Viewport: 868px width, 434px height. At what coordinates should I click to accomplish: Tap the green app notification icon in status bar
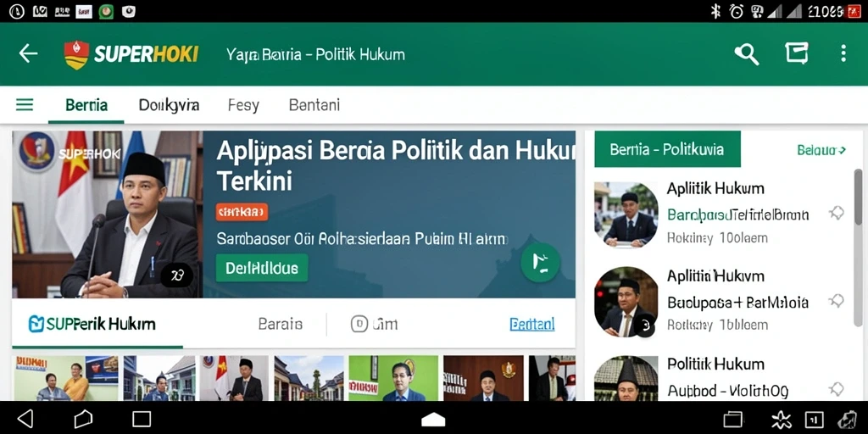coord(106,11)
